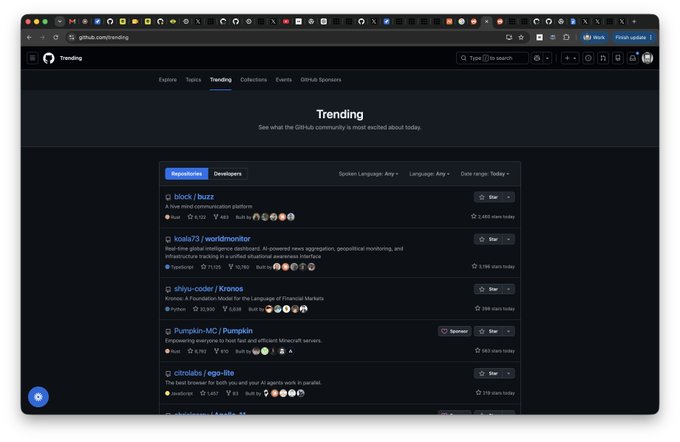The height and width of the screenshot is (442, 680).
Task: Open the tab search chevron in tab strip
Action: click(60, 21)
